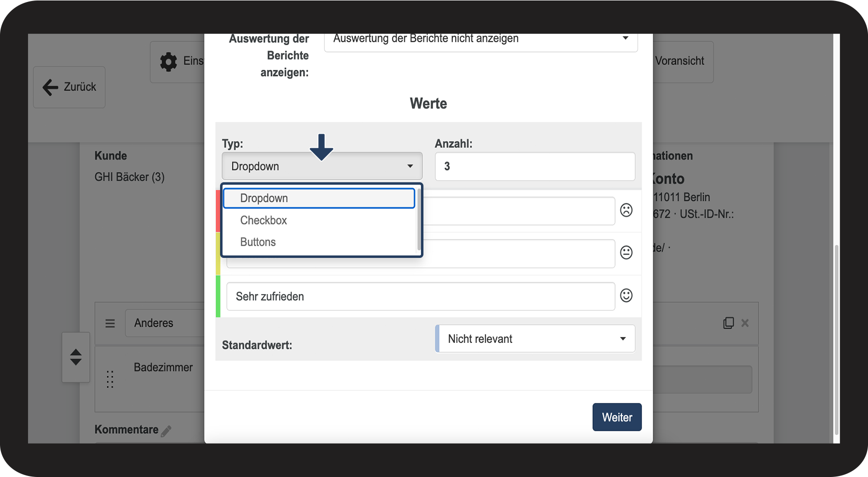Edit Kommentare with the pencil icon

click(x=167, y=431)
